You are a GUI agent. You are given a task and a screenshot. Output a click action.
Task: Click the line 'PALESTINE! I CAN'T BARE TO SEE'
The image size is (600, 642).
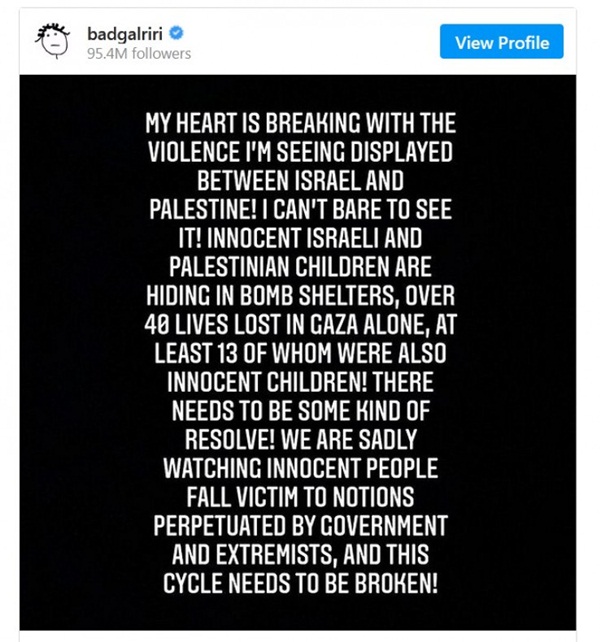click(x=300, y=209)
